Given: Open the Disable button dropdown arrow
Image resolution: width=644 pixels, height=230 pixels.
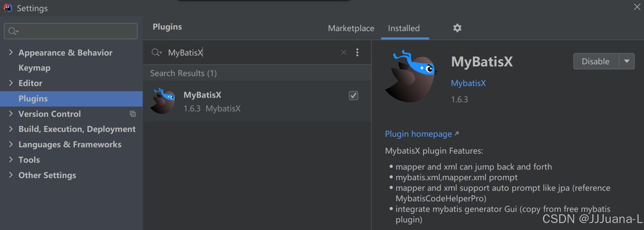Looking at the screenshot, I should tap(627, 61).
